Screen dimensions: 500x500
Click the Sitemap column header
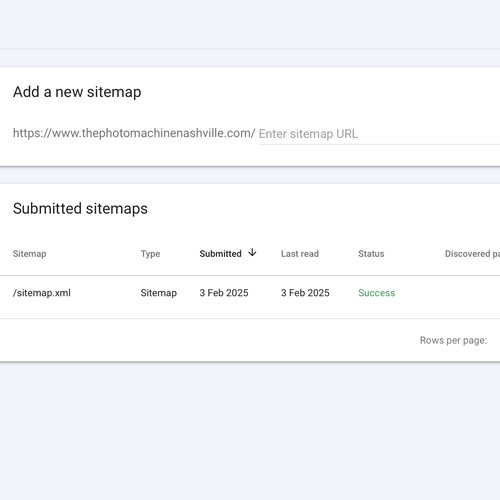[30, 254]
